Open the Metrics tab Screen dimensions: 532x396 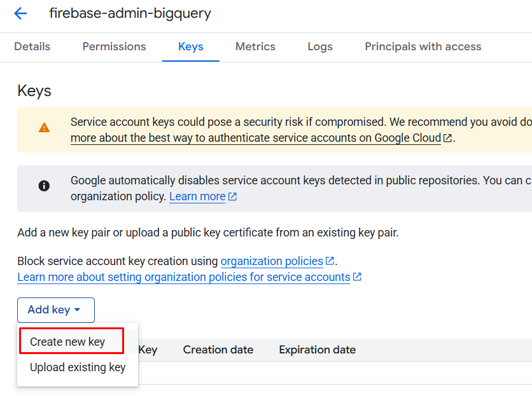click(255, 47)
